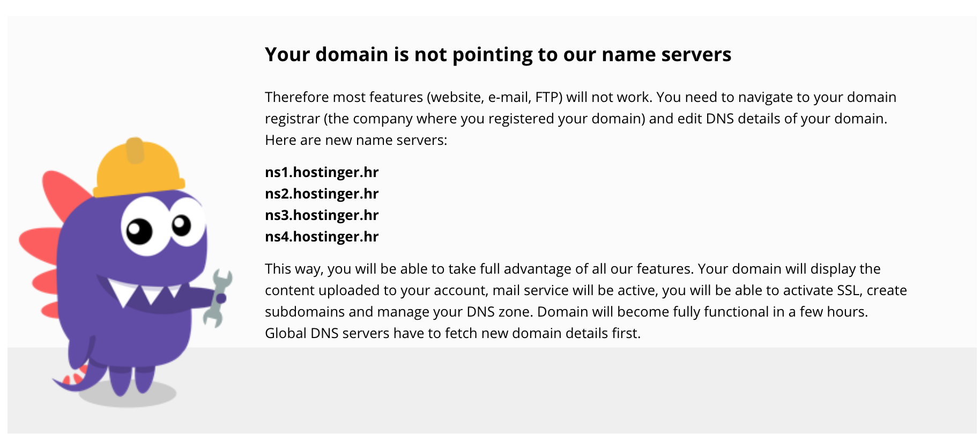The height and width of the screenshot is (440, 980).
Task: Click the ns1.hostinger.hr name server
Action: pos(322,172)
